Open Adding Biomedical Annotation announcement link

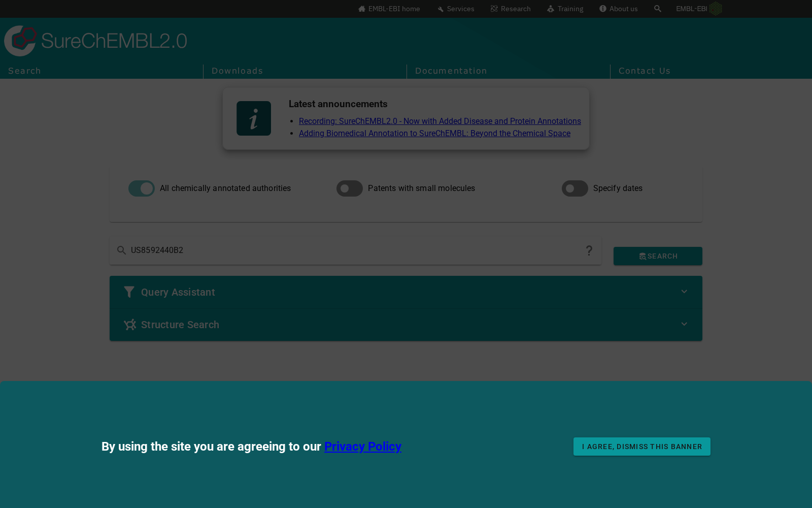tap(434, 133)
